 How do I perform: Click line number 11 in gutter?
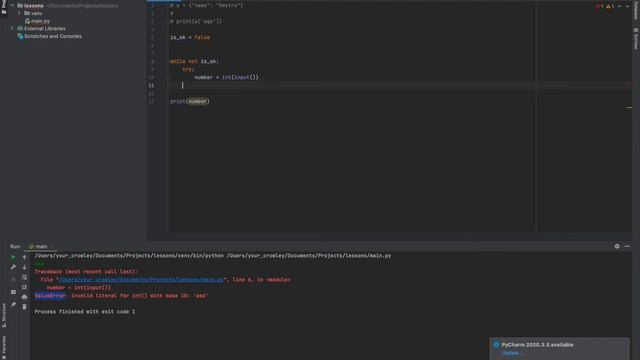click(x=151, y=85)
